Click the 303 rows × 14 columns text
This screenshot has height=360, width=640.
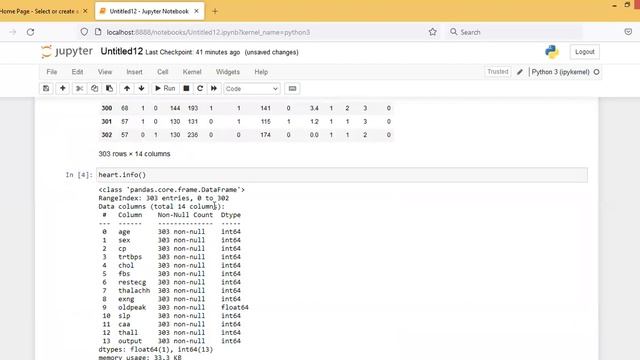pos(134,154)
